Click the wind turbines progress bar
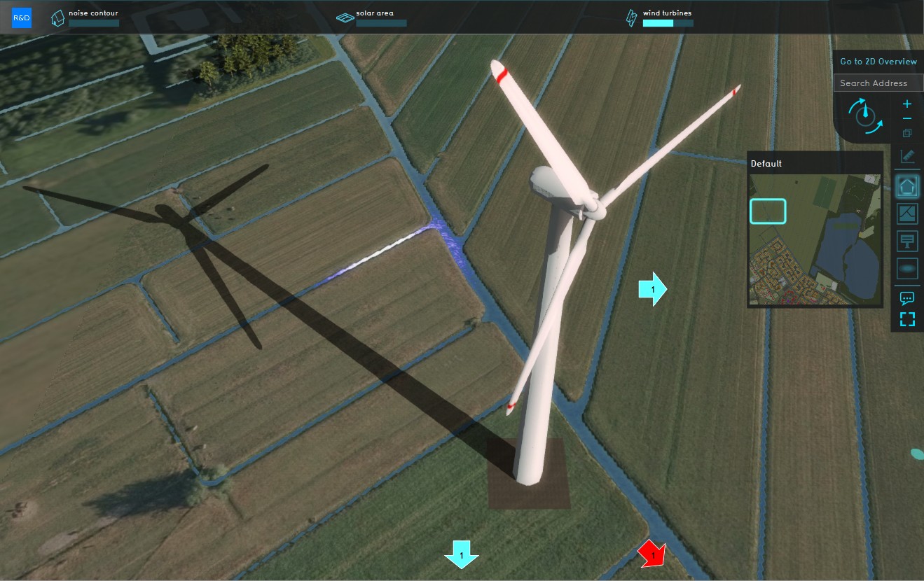The width and height of the screenshot is (924, 581). coord(668,23)
